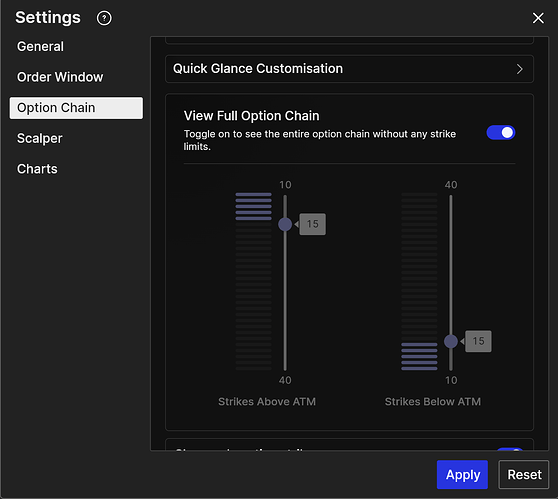The image size is (558, 499).
Task: Open the General settings tab
Action: (x=40, y=47)
